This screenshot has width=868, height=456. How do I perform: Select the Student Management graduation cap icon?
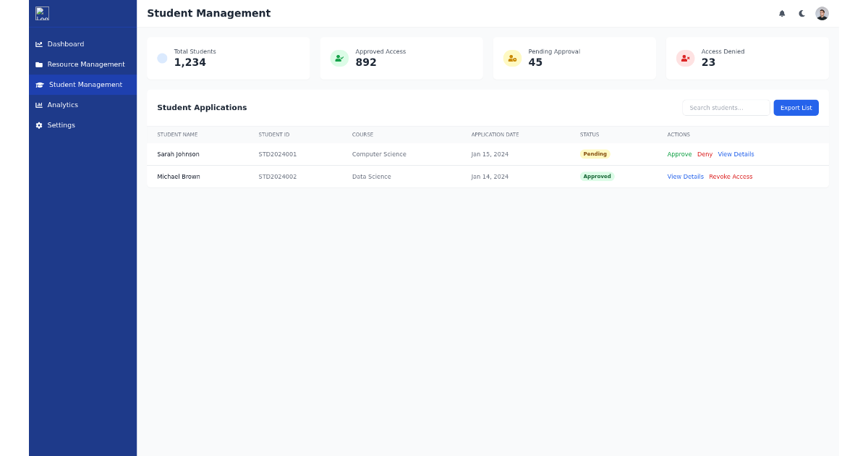tap(40, 84)
